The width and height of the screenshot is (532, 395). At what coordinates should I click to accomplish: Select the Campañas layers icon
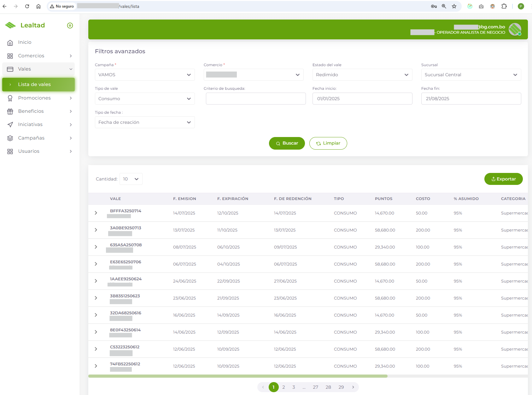tap(10, 138)
